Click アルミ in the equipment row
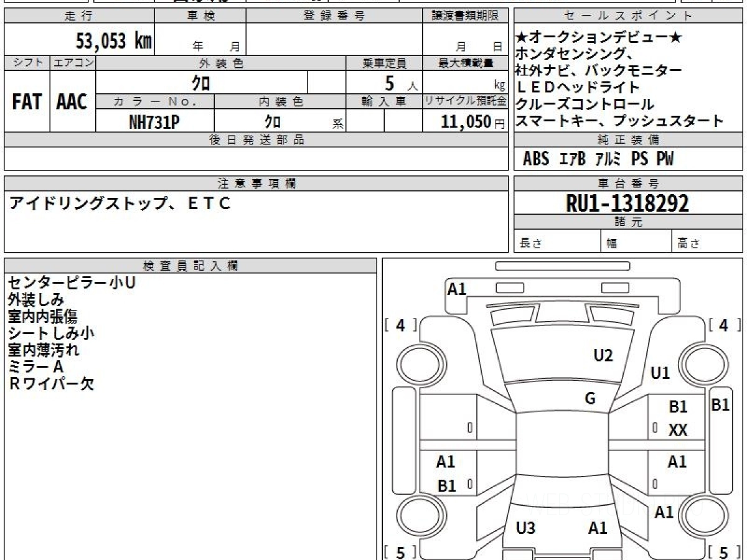 [x=608, y=159]
